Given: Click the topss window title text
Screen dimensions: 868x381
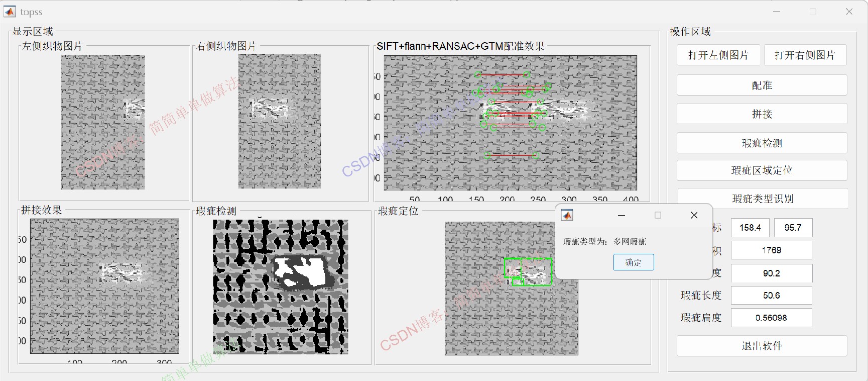Looking at the screenshot, I should pos(31,12).
